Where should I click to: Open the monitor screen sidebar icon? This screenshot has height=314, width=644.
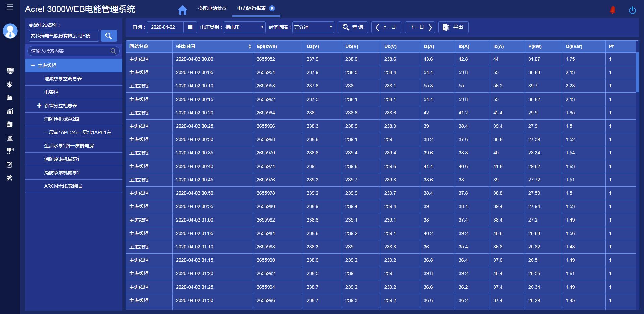(x=10, y=71)
